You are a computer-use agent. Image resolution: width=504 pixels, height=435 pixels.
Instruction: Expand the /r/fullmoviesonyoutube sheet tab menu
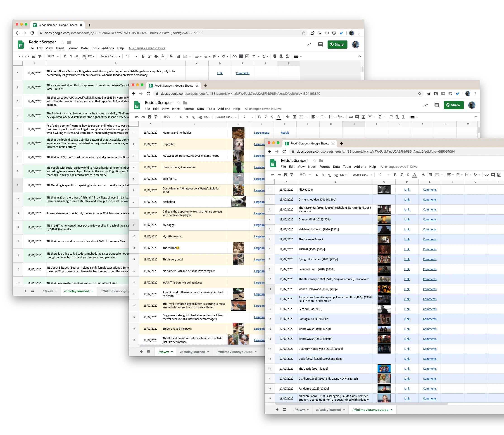click(x=392, y=409)
